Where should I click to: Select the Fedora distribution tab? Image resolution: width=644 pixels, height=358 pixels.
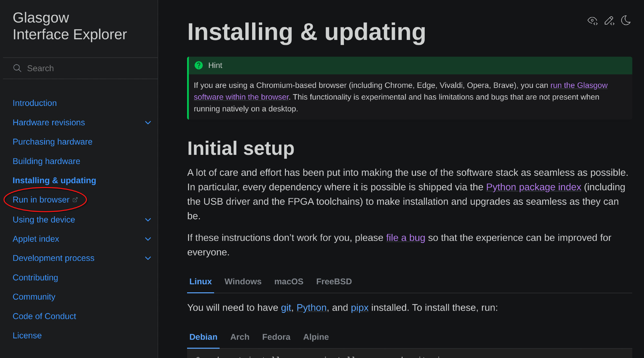pos(276,337)
